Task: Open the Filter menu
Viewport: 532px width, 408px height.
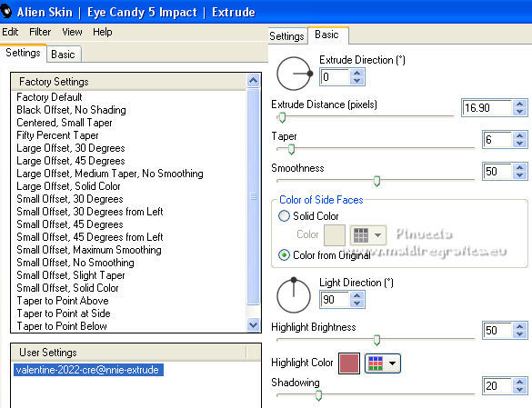Action: (x=40, y=32)
